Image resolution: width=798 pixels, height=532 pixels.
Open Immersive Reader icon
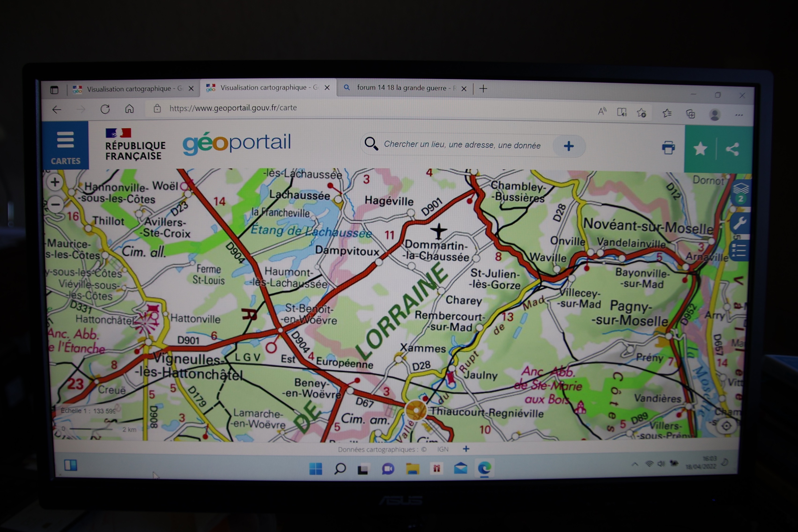[x=622, y=112]
